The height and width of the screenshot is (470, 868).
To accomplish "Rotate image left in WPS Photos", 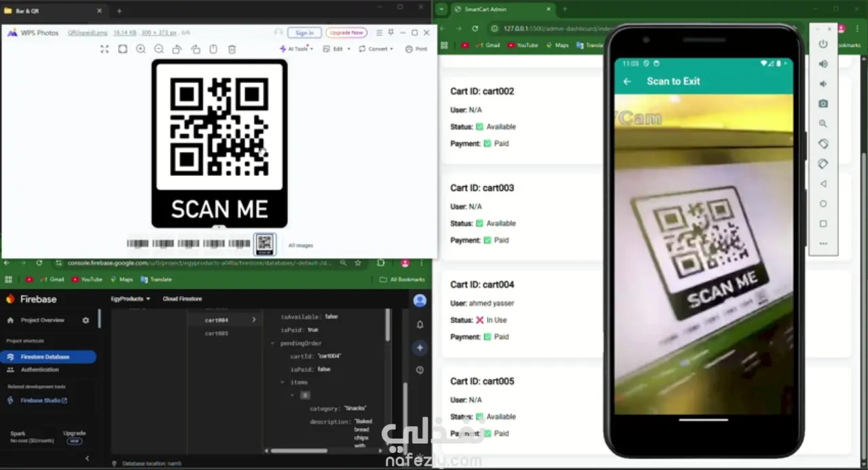I will tap(177, 49).
